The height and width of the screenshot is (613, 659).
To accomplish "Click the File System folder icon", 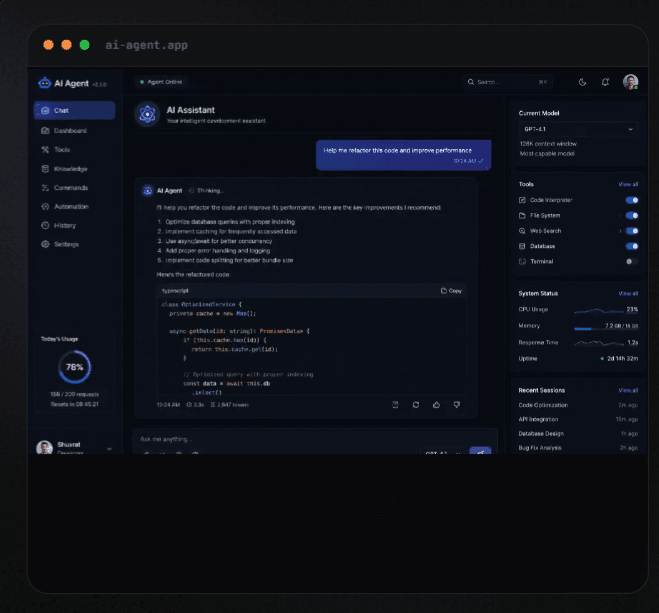I will click(x=522, y=216).
